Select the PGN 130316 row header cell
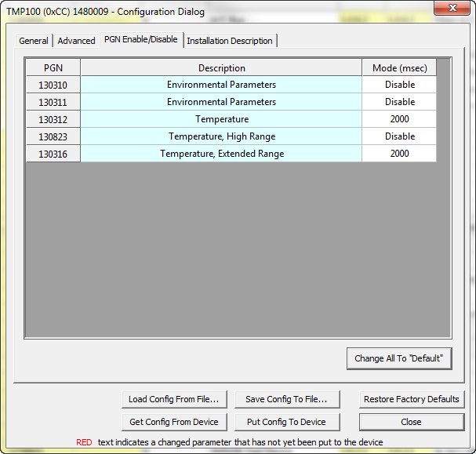Viewport: 476px width, 454px height. (x=53, y=154)
